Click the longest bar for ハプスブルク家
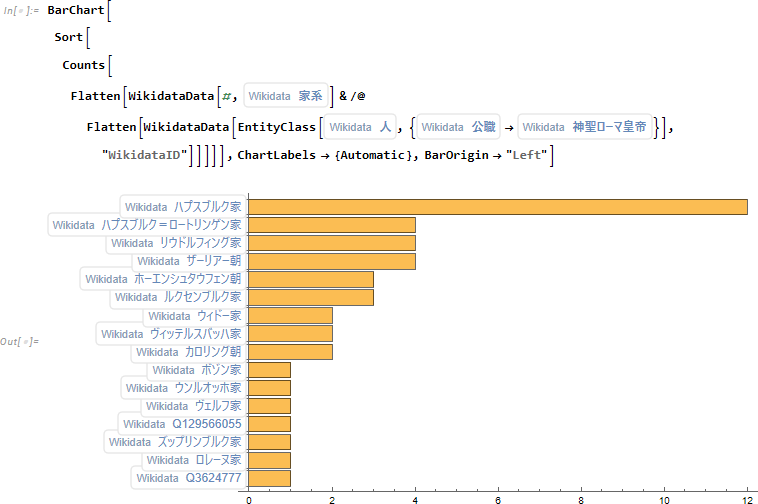Screen dimensions: 758x504 (497, 207)
